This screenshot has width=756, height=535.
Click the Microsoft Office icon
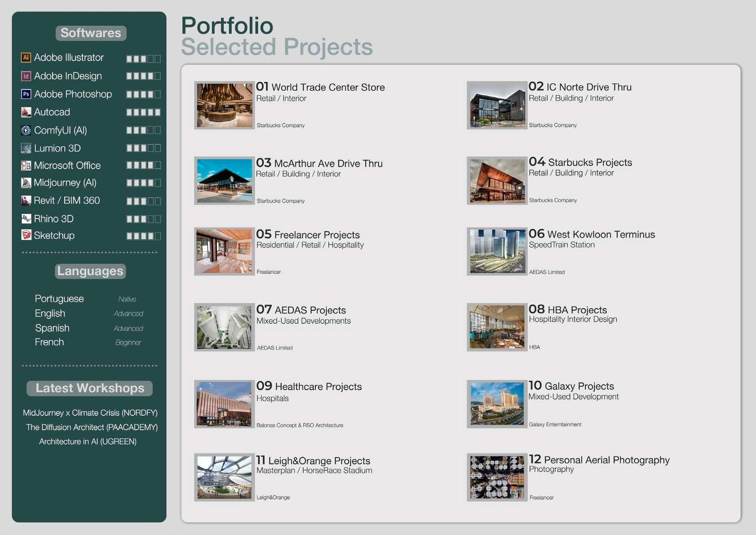click(x=26, y=165)
